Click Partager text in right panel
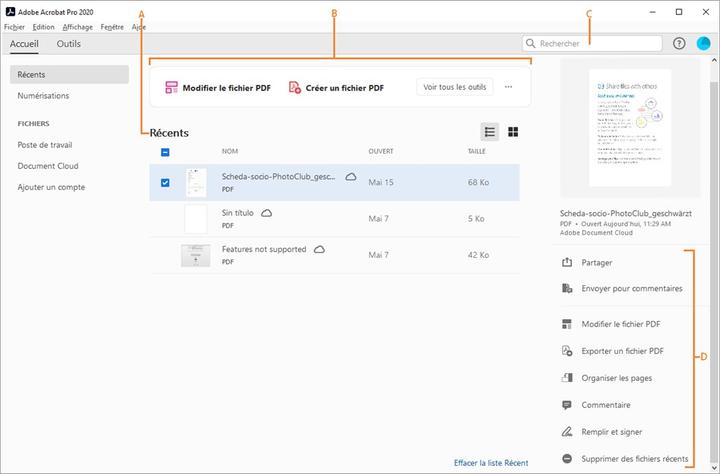The height and width of the screenshot is (474, 720). [597, 262]
